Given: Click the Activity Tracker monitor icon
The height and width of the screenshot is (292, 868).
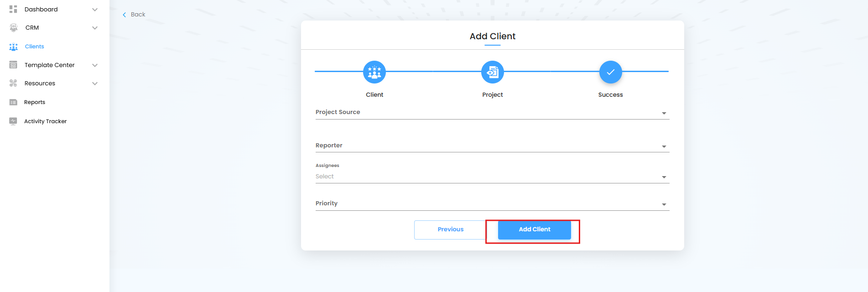Looking at the screenshot, I should pos(13,121).
